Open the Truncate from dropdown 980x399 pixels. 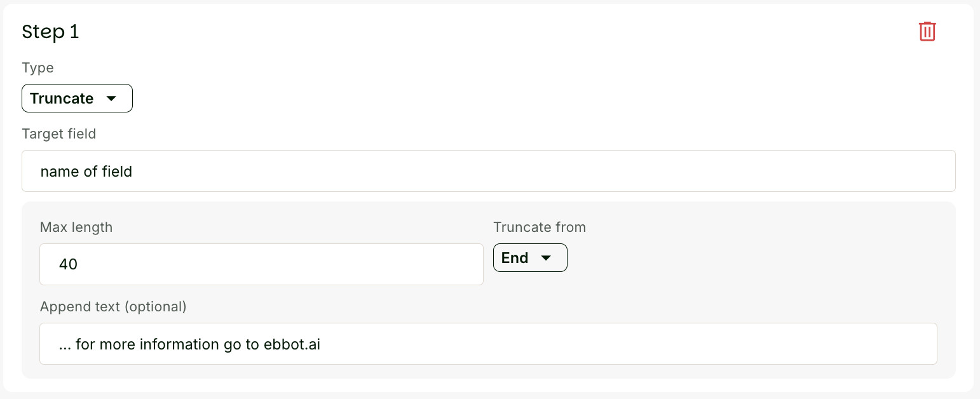click(x=530, y=258)
